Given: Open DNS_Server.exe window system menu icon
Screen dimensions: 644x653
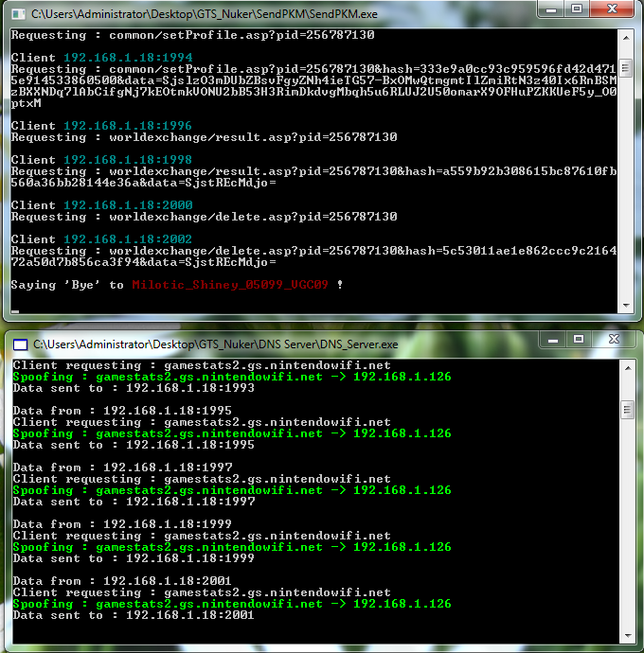Looking at the screenshot, I should tap(18, 344).
